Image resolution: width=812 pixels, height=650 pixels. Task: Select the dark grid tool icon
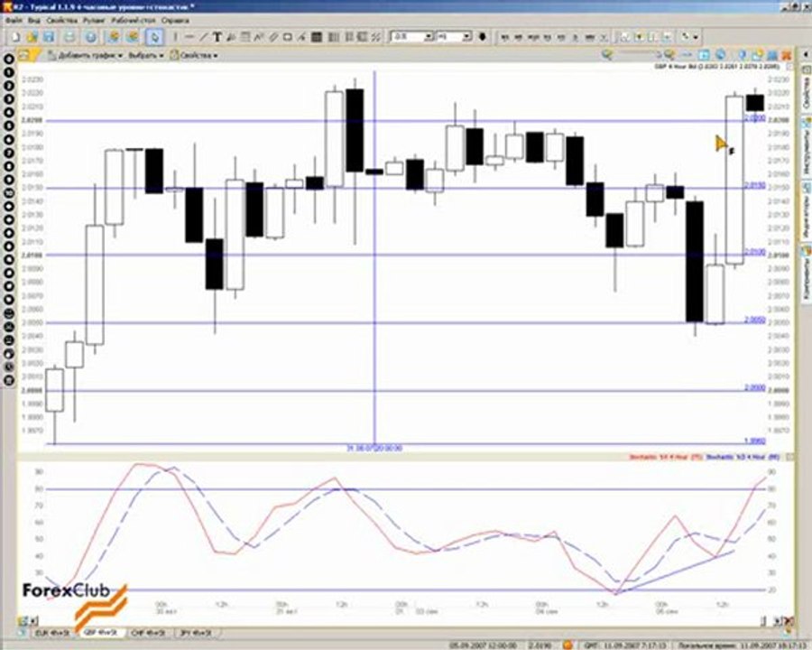(317, 37)
